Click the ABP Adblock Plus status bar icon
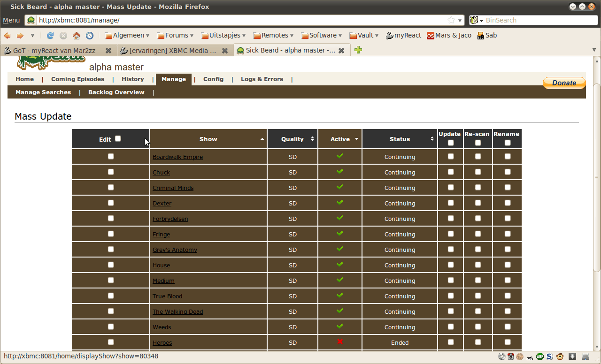 [x=540, y=356]
